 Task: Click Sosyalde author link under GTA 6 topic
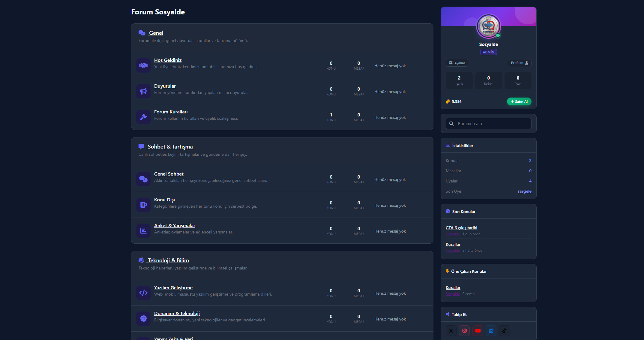tap(453, 234)
